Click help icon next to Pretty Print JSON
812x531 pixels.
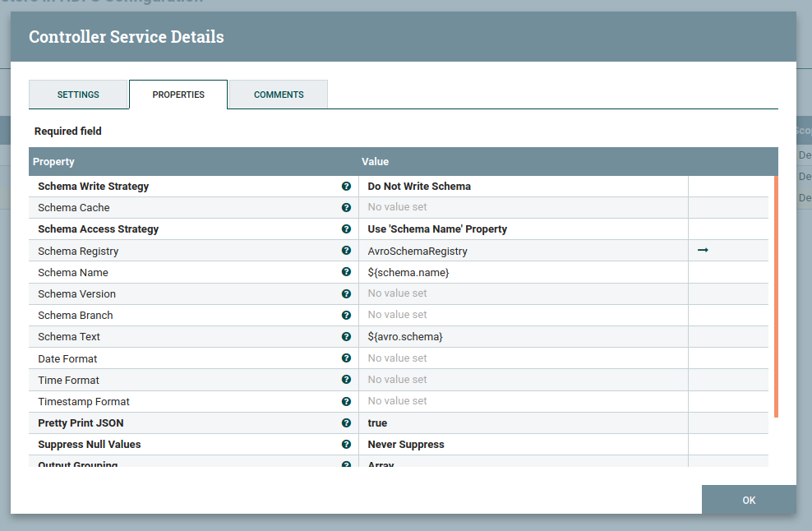coord(346,422)
